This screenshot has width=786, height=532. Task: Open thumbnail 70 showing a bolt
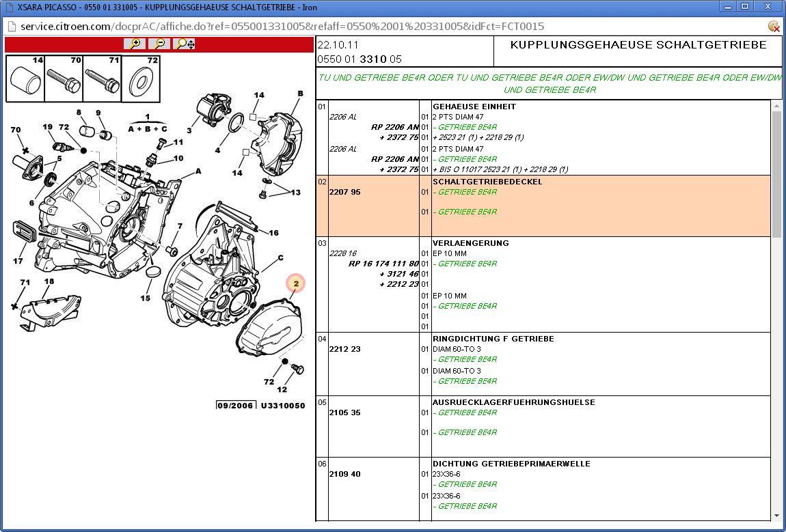64,79
